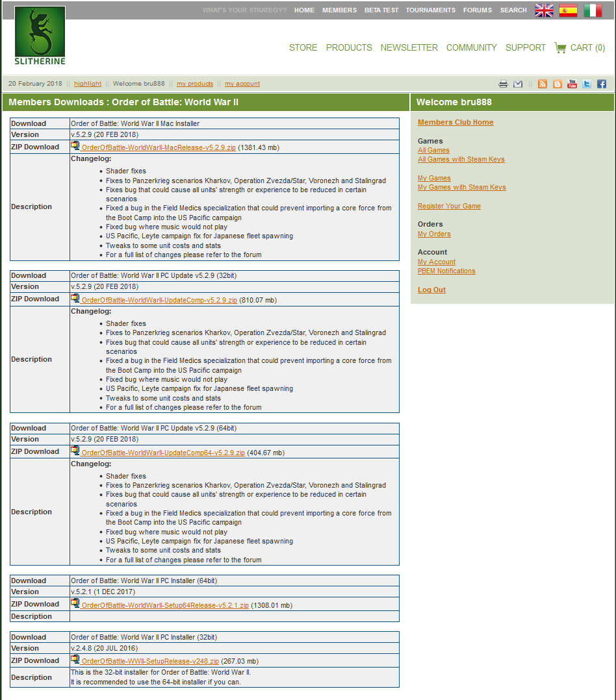
Task: Click the highlight link
Action: (x=88, y=84)
